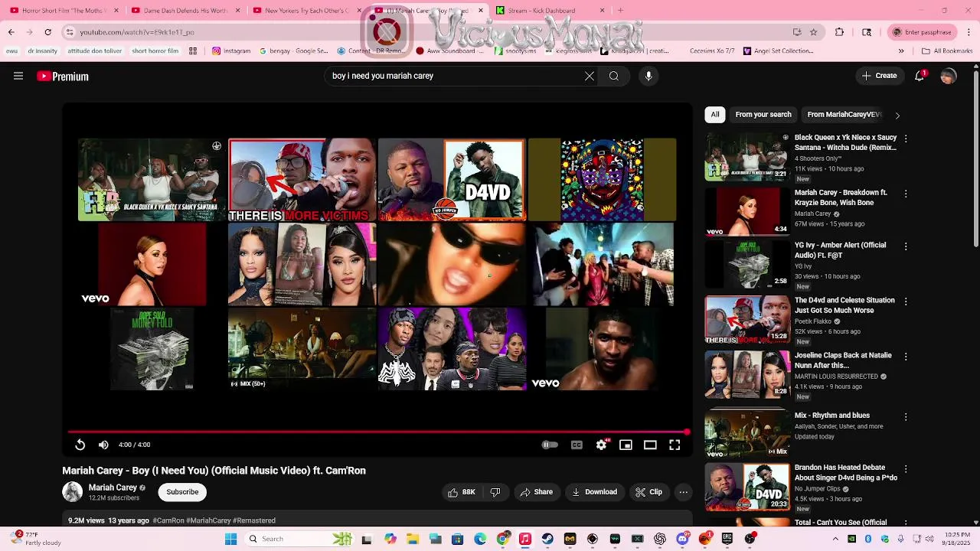Share the Mariah Carey video
980x551 pixels.
coord(536,492)
